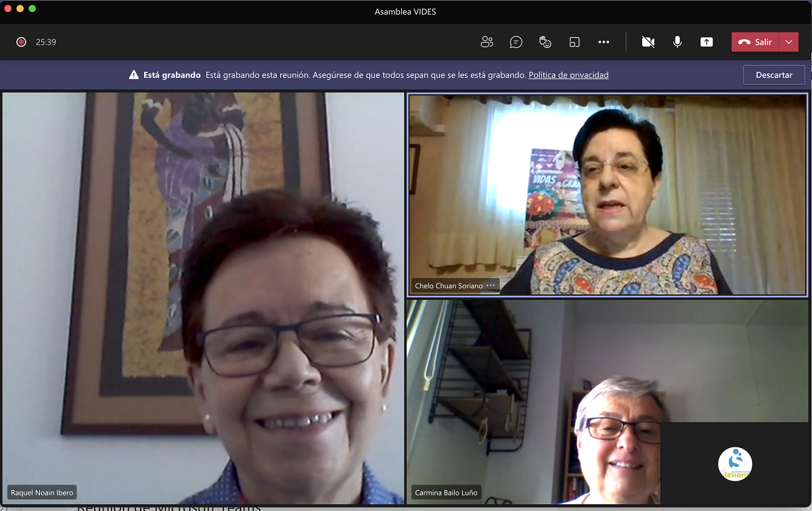Open the raise hand reactions menu
The height and width of the screenshot is (511, 812).
point(545,42)
